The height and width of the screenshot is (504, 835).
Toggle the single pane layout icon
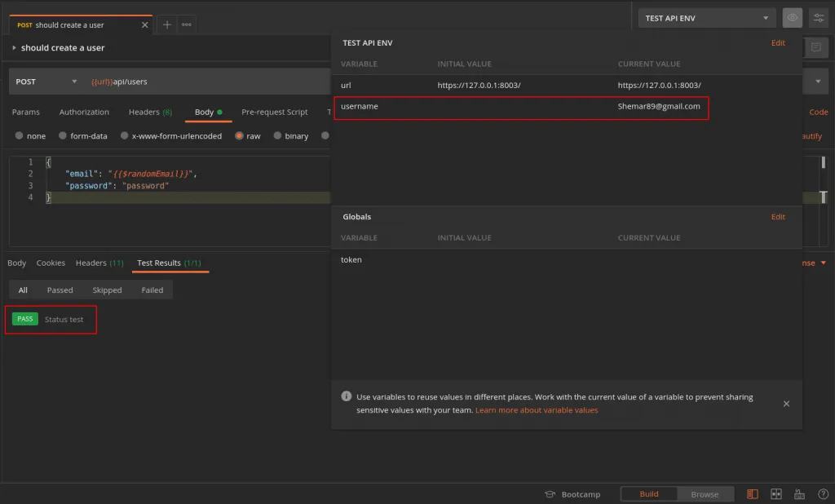pyautogui.click(x=753, y=494)
